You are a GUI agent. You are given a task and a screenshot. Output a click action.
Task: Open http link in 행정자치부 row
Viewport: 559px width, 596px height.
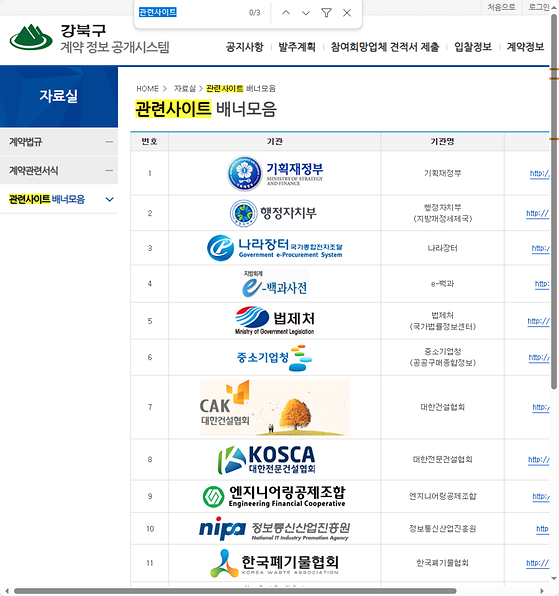click(x=538, y=213)
